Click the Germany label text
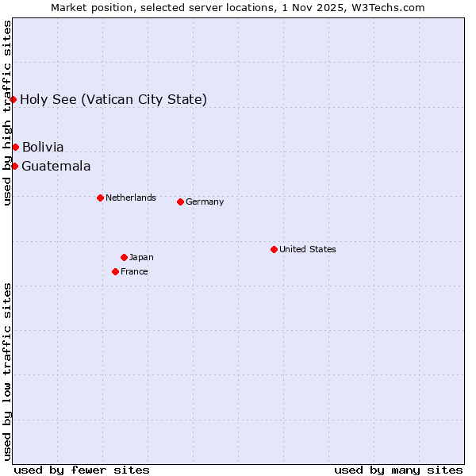The width and height of the screenshot is (476, 476). pos(205,202)
